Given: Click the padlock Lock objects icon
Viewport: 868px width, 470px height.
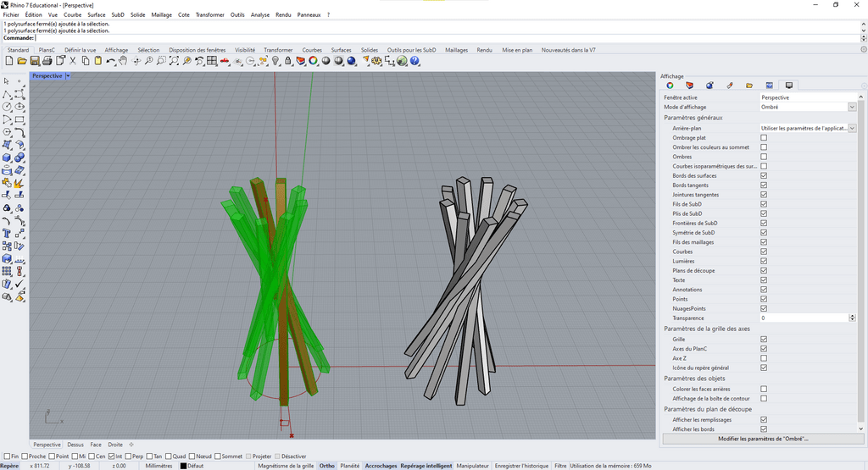Looking at the screenshot, I should pos(288,61).
